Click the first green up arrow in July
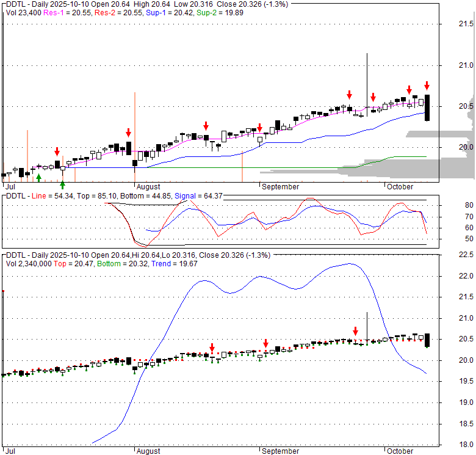The height and width of the screenshot is (455, 476). point(39,177)
